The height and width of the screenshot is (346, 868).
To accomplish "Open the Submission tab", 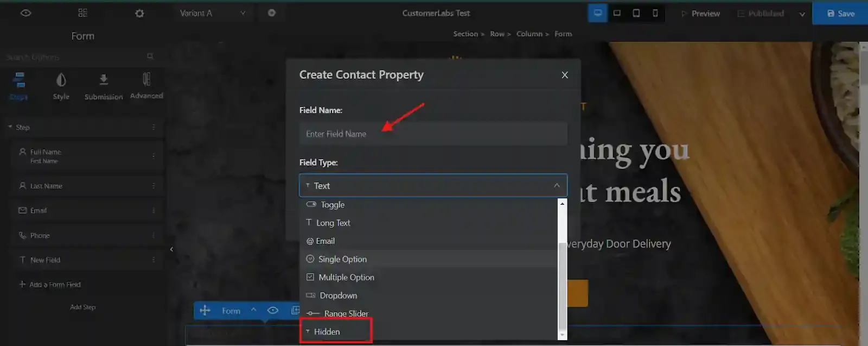I will click(x=104, y=86).
